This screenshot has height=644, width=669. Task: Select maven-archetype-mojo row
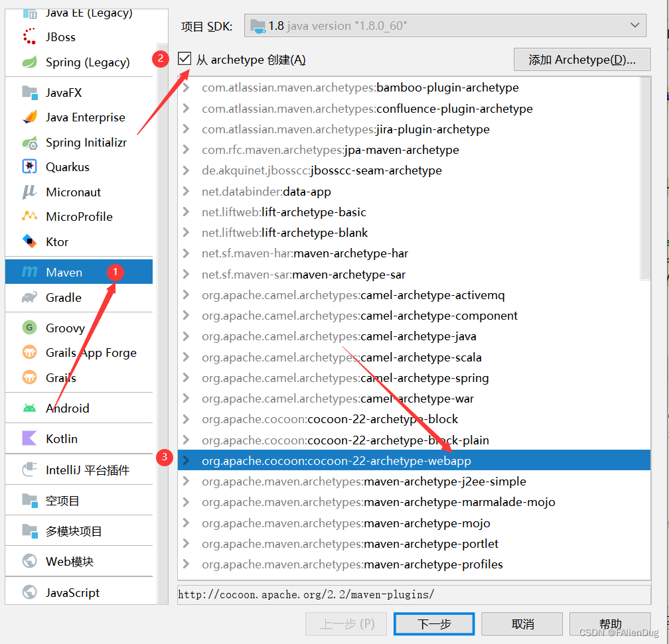coord(414,523)
